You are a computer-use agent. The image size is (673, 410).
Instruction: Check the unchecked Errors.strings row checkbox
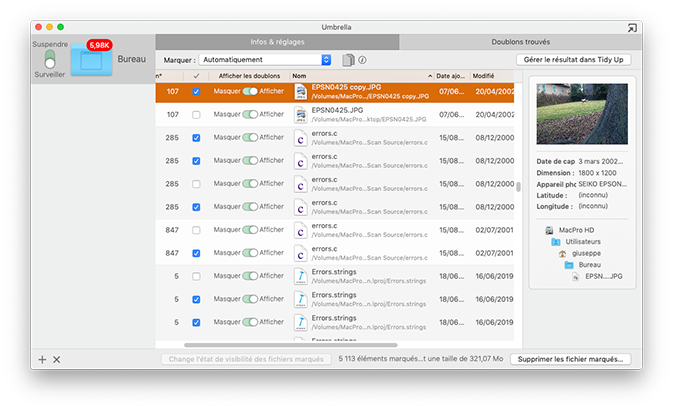click(x=196, y=276)
